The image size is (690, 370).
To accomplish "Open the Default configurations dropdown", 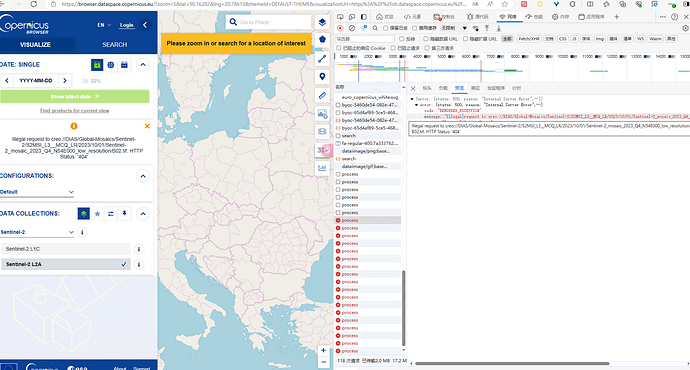I will (x=37, y=192).
